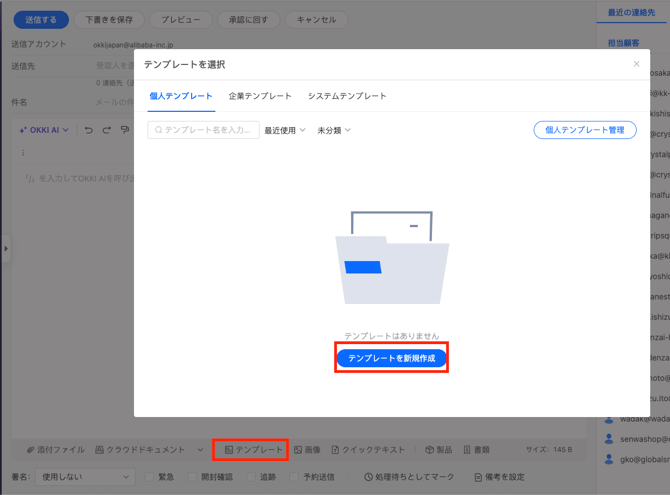Tick the 追跡 tracking checkbox
Viewport: 670px width, 495px height.
click(x=251, y=477)
